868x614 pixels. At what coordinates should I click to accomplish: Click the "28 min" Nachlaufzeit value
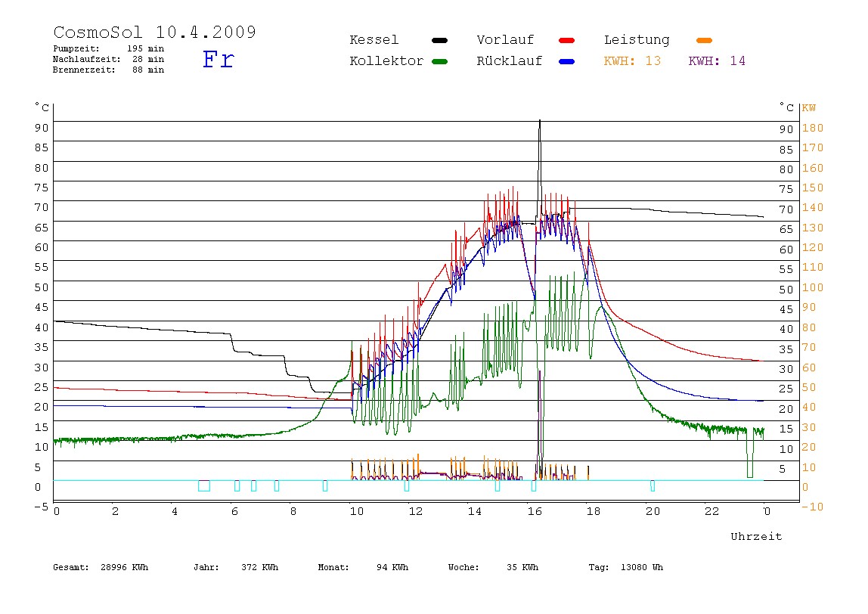click(x=147, y=59)
